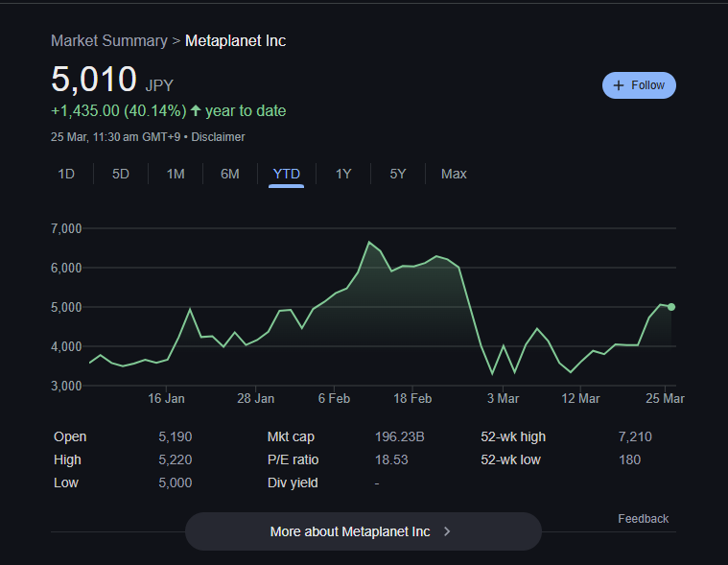Switch to the 1M chart range
Screen dimensions: 728x565
pyautogui.click(x=176, y=174)
